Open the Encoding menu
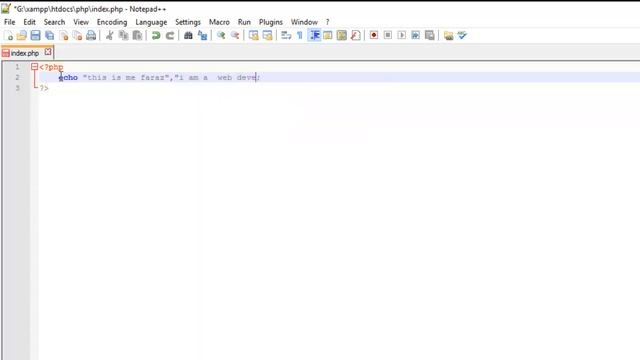 tap(112, 22)
